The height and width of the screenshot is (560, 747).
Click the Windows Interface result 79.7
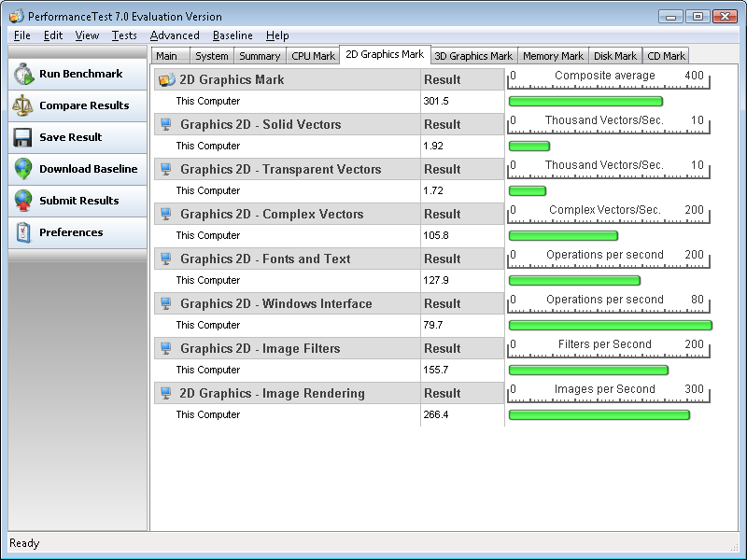pyautogui.click(x=433, y=325)
